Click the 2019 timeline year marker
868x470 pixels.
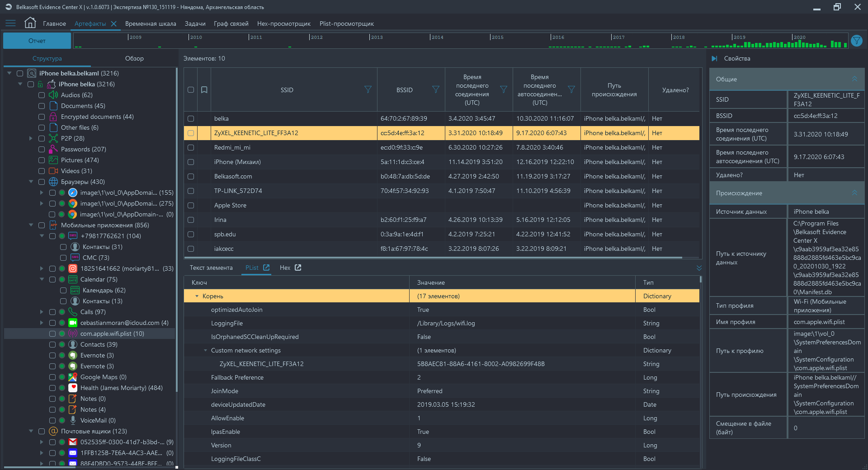(x=739, y=38)
